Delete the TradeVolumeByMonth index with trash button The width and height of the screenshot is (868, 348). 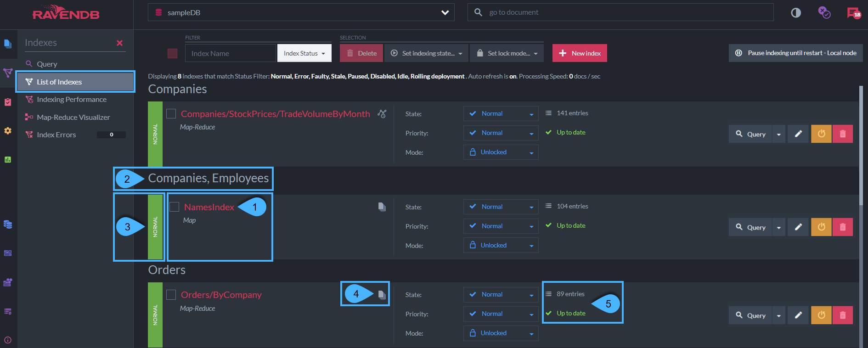843,134
